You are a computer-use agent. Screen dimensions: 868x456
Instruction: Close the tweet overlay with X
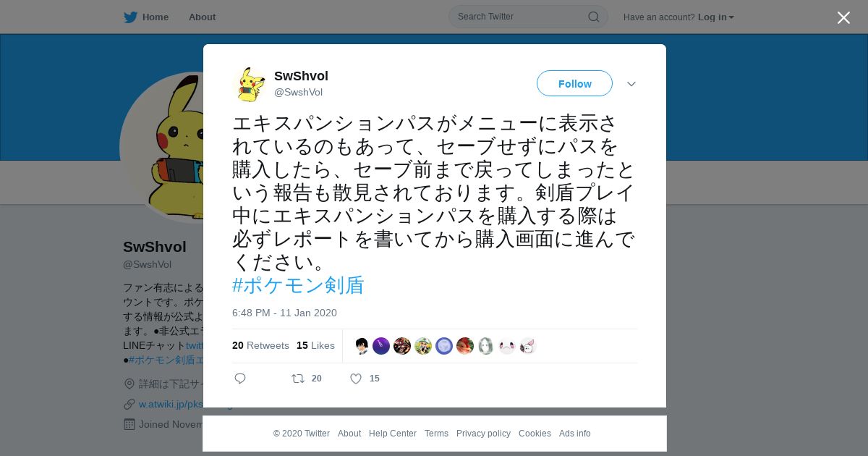click(843, 17)
